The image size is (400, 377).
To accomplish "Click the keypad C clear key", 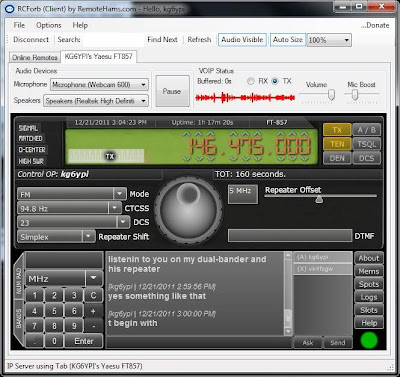I will click(x=93, y=295).
